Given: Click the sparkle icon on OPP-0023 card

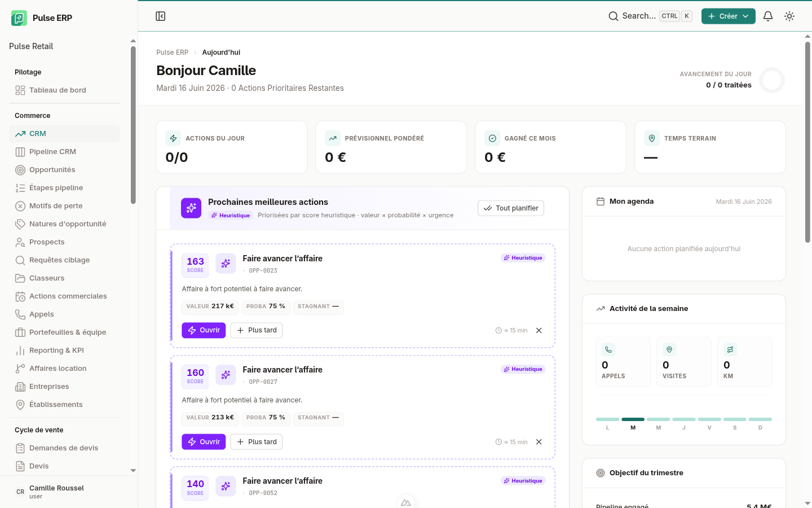Looking at the screenshot, I should click(226, 264).
